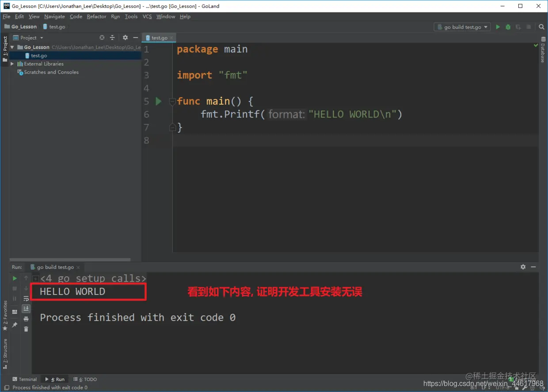Start debugging with the green bug icon
The height and width of the screenshot is (392, 548).
[508, 27]
